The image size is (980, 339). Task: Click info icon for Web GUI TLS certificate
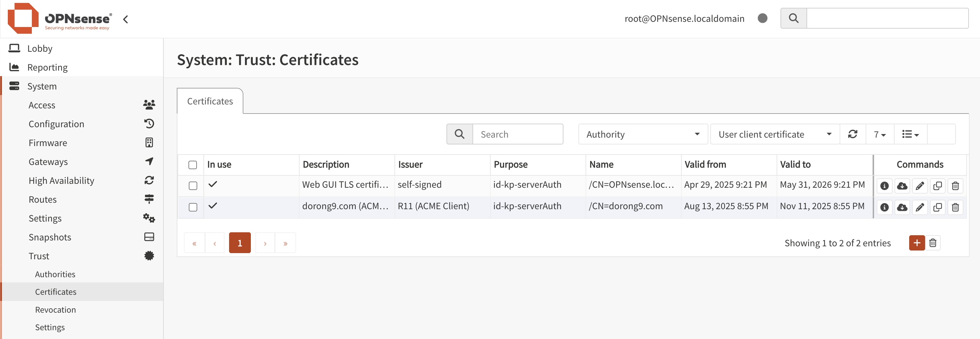[x=884, y=186]
